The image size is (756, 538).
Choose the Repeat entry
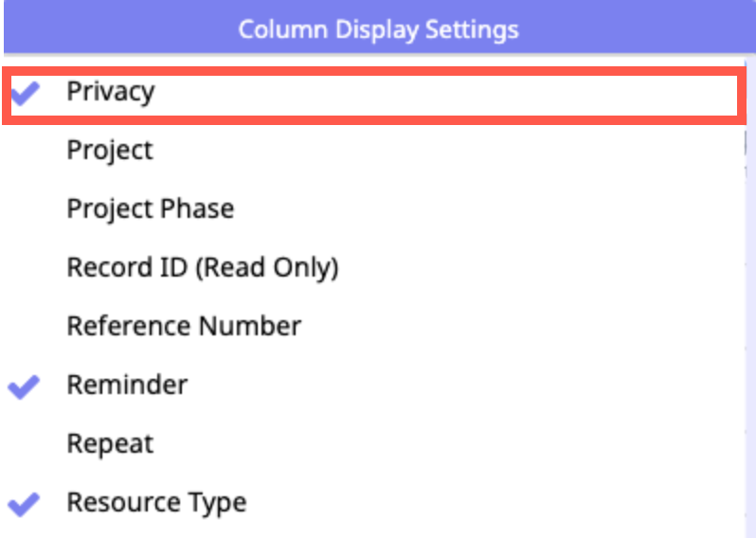pos(109,444)
